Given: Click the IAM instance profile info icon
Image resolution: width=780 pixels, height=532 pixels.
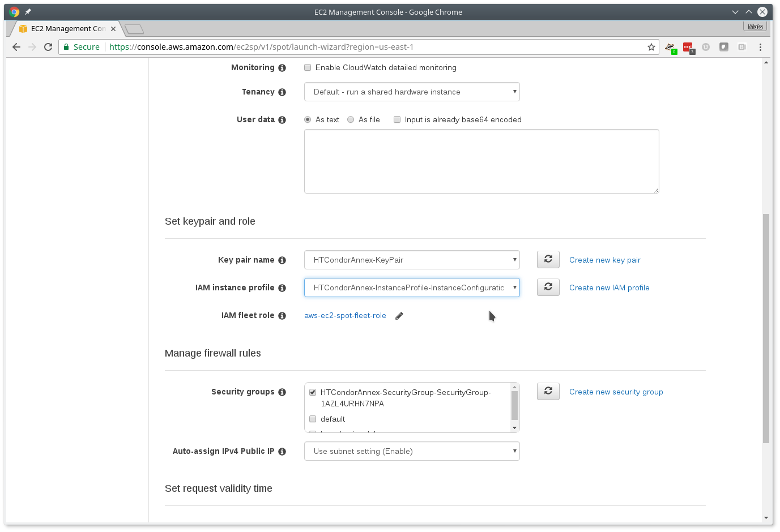Looking at the screenshot, I should coord(282,288).
